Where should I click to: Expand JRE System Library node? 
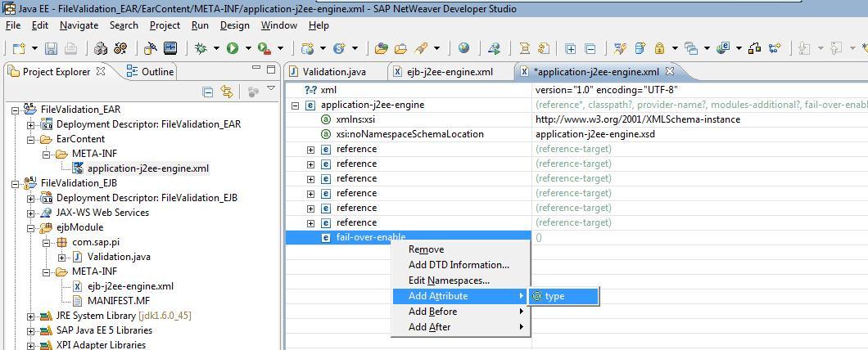(x=31, y=316)
